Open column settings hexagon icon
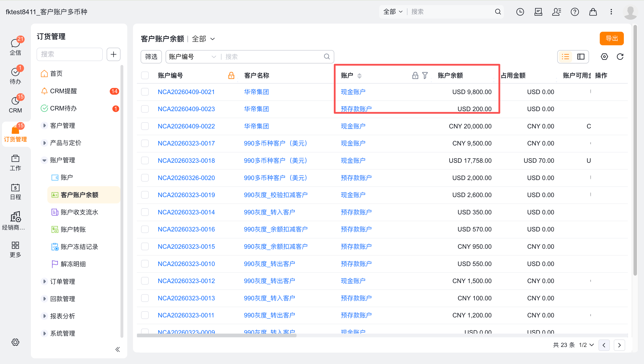 click(604, 57)
